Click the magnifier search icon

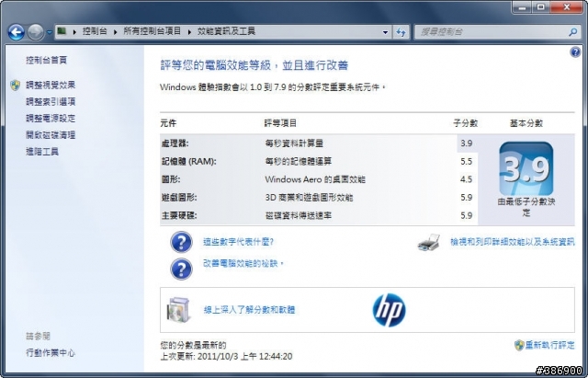tap(572, 32)
